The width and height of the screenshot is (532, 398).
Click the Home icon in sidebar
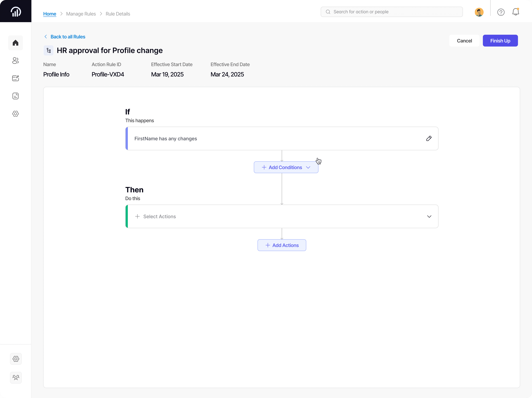pyautogui.click(x=15, y=43)
